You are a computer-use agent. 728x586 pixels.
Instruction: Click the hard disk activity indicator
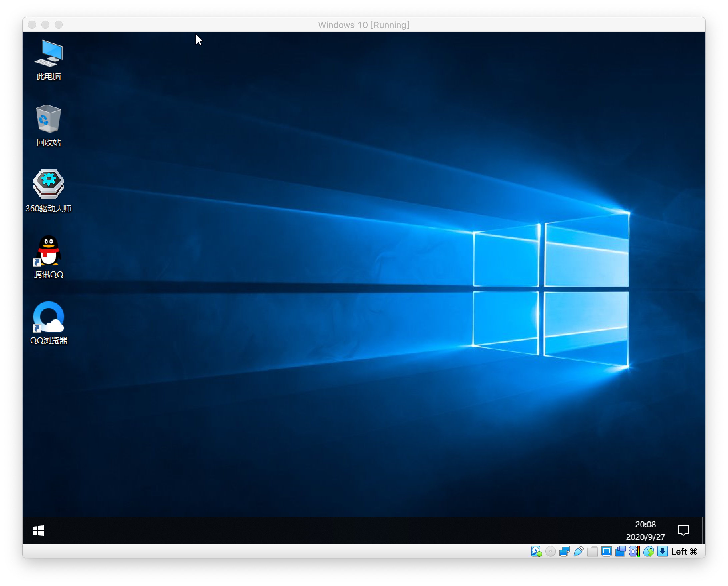point(536,552)
